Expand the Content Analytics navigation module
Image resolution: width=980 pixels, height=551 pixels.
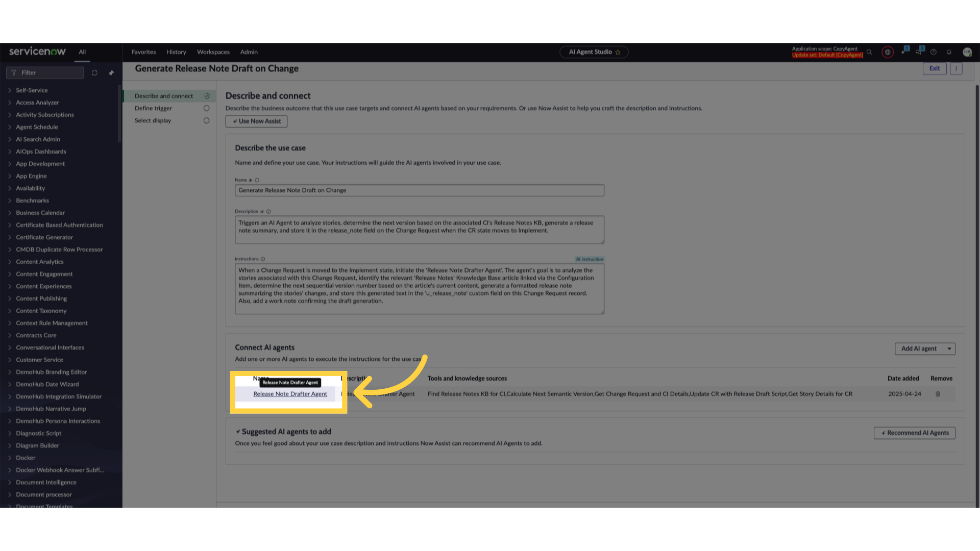(x=10, y=262)
